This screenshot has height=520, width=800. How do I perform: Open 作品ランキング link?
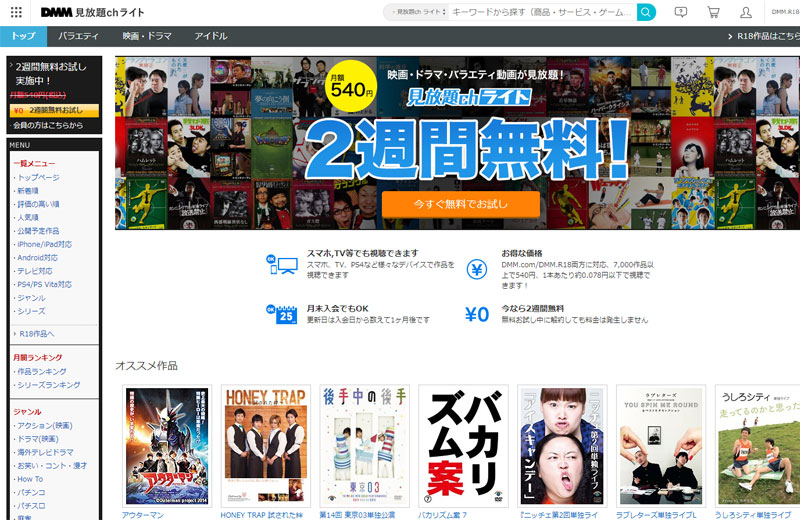(42, 372)
